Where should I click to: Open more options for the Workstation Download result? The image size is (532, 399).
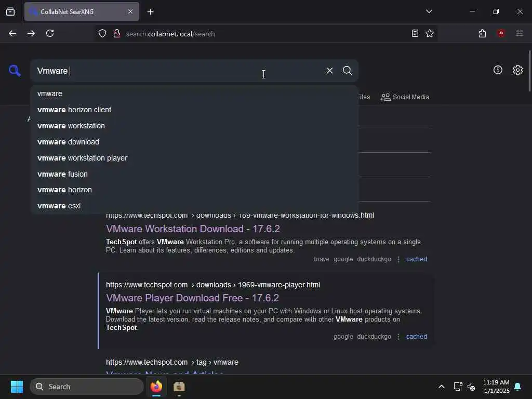click(398, 259)
